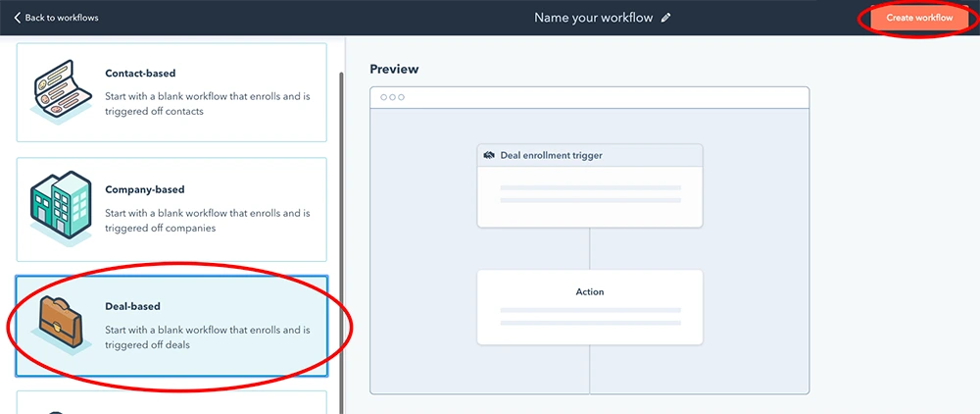Click the briefcase deal illustration icon
The width and height of the screenshot is (980, 414).
coord(61,325)
